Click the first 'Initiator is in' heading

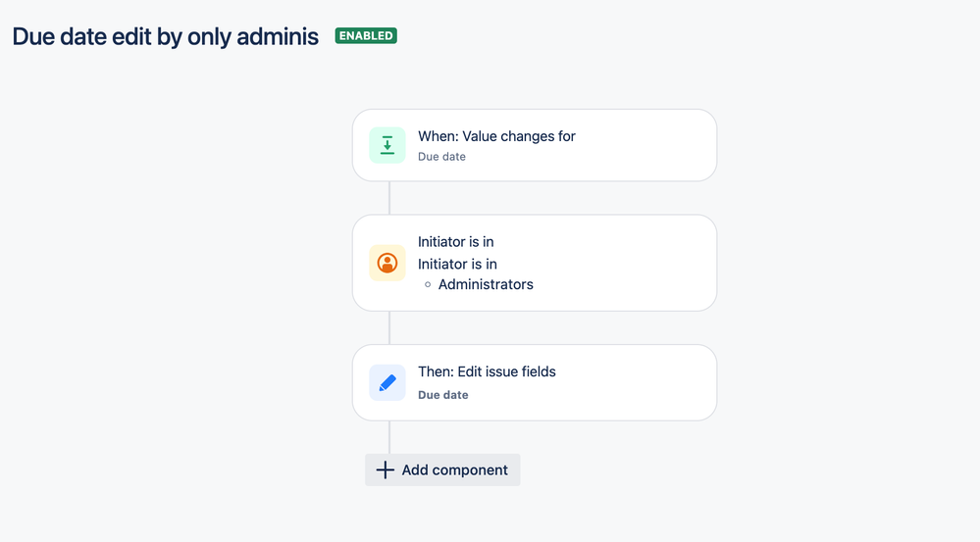tap(455, 242)
